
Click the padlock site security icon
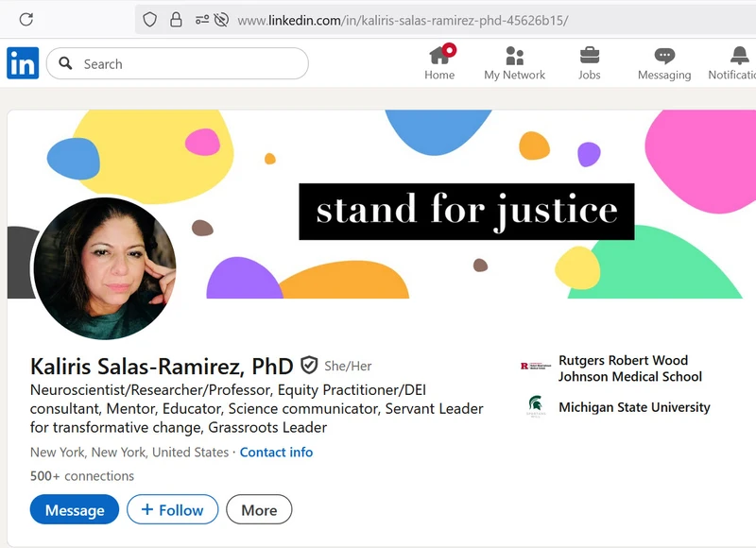(176, 19)
